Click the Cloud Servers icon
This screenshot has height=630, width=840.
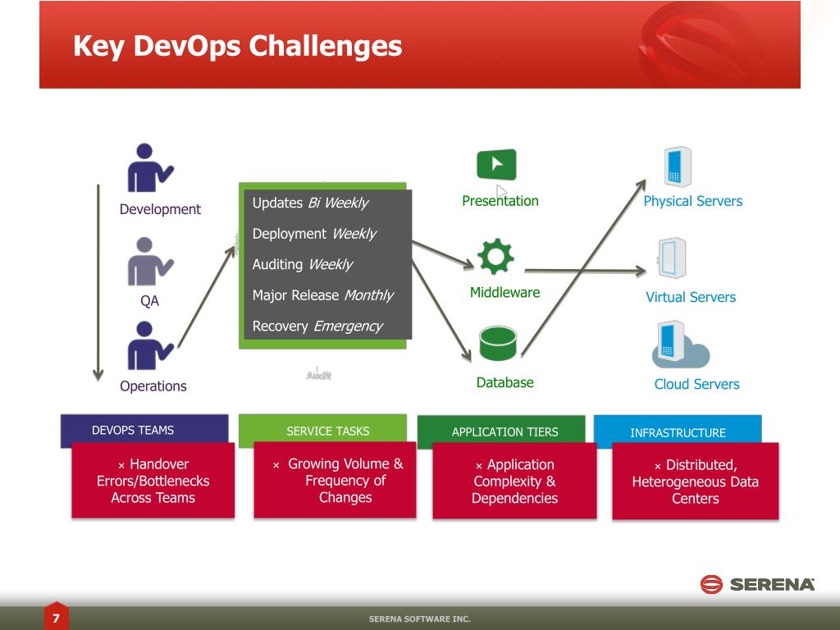click(x=680, y=345)
